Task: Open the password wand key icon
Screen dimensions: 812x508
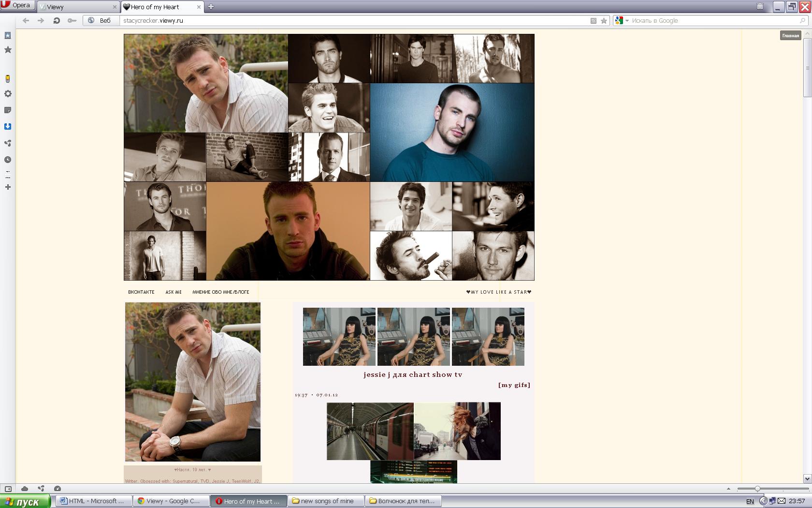Action: [72, 20]
